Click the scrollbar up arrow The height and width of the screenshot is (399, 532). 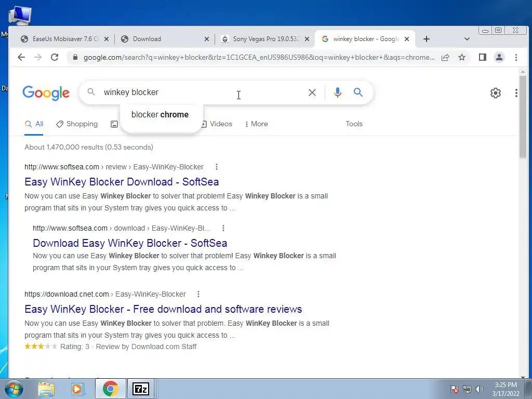[x=523, y=72]
